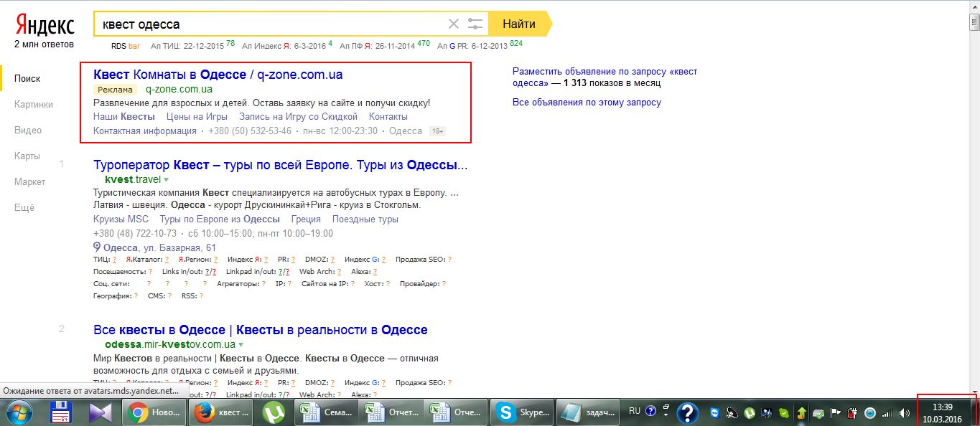The width and height of the screenshot is (980, 426).
Task: Open the "Круизы MSC" sitelink
Action: pos(121,219)
